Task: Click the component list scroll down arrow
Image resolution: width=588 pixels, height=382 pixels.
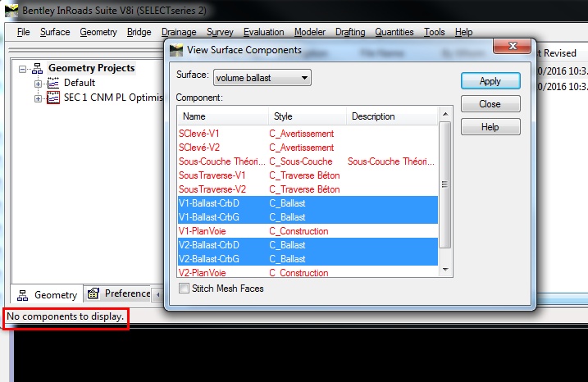Action: pos(445,269)
